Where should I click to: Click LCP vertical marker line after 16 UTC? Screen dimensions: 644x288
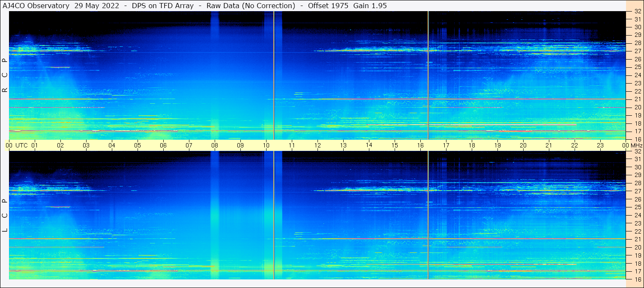(x=428, y=215)
